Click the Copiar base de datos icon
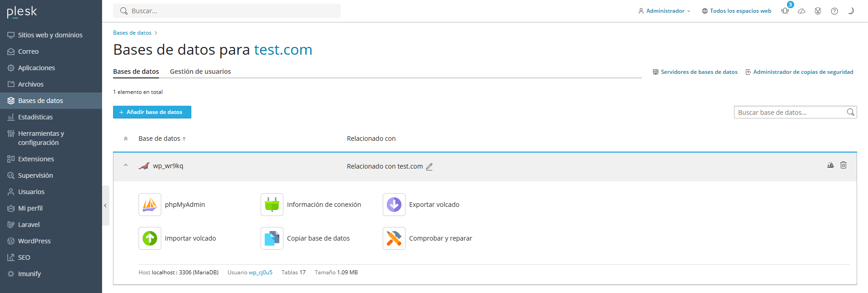Viewport: 868px width, 293px height. click(272, 238)
